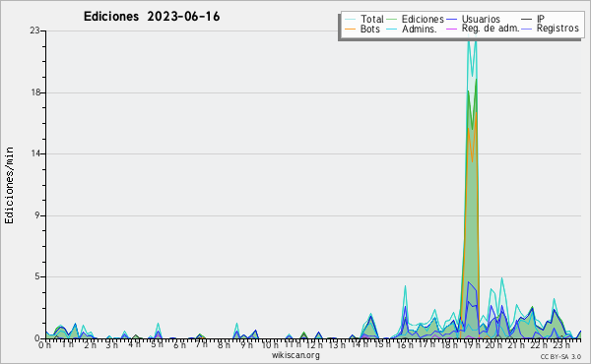Click the chart title 'Ediciones 2023-06-16'
This screenshot has width=591, height=364.
tap(152, 17)
